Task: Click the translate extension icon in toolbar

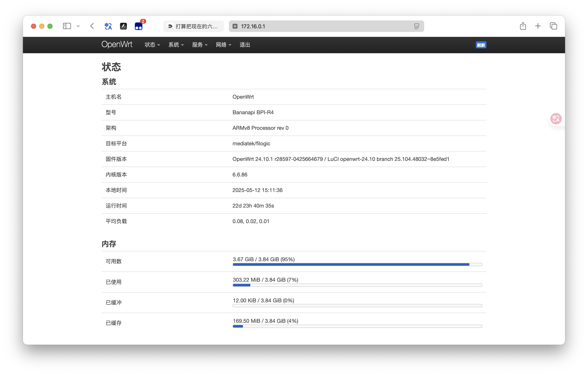Action: click(x=108, y=26)
